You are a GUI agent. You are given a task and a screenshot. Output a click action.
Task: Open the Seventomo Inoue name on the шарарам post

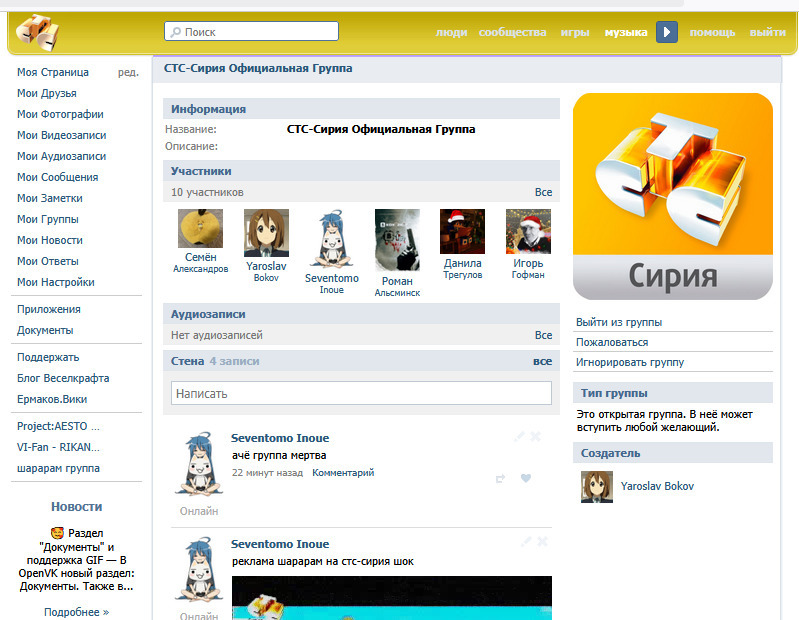pos(280,544)
